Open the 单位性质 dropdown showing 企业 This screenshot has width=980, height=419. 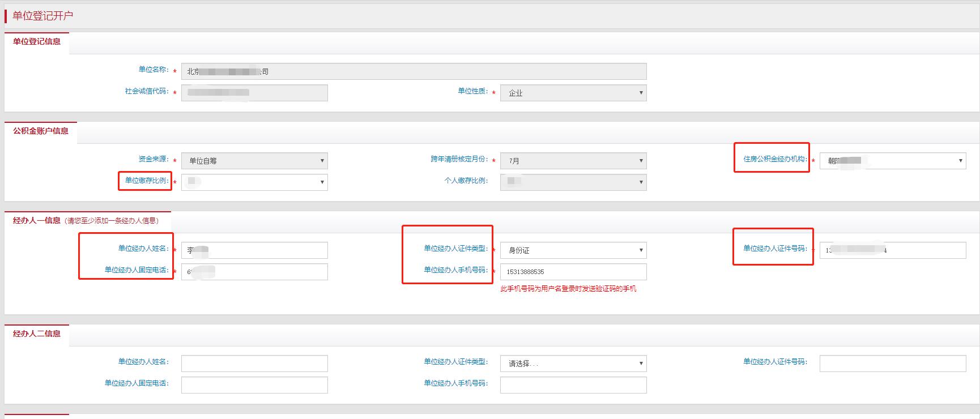[x=573, y=93]
